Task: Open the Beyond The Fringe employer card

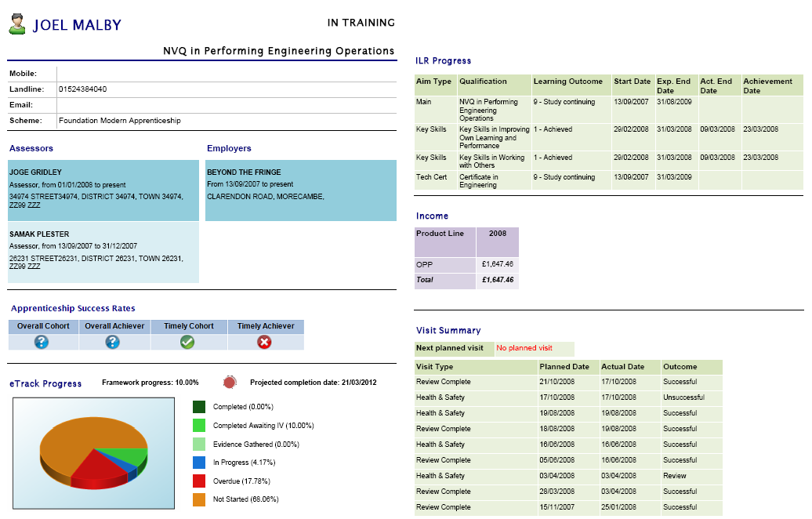Action: 301,191
